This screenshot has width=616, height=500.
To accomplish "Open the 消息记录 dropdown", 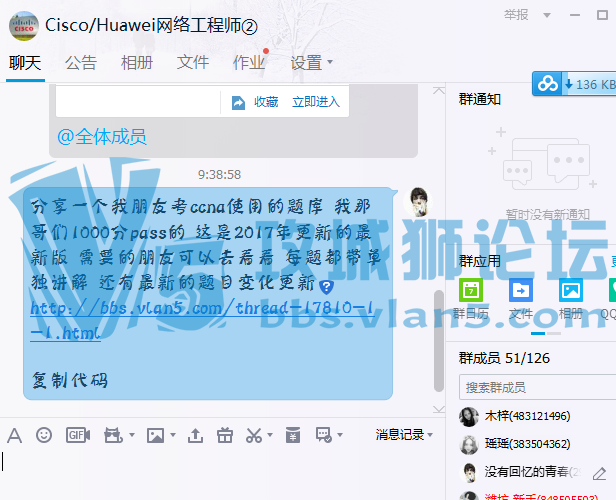I will pos(404,435).
